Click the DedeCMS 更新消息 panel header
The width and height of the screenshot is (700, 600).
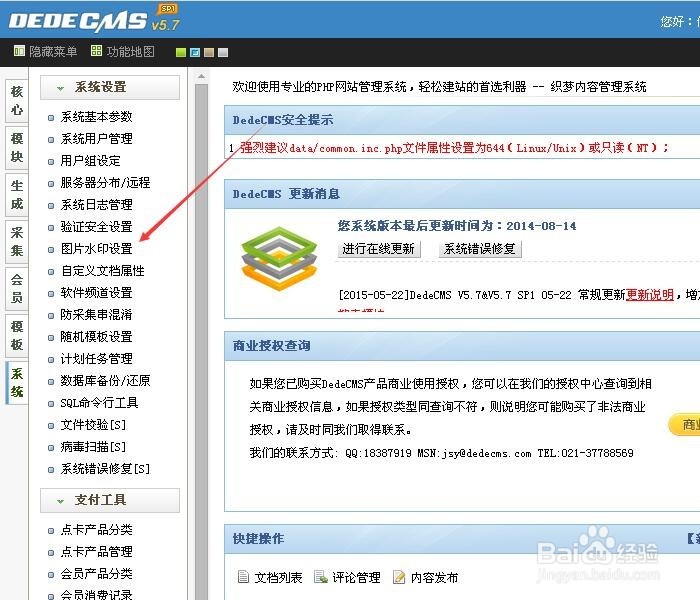pos(462,194)
